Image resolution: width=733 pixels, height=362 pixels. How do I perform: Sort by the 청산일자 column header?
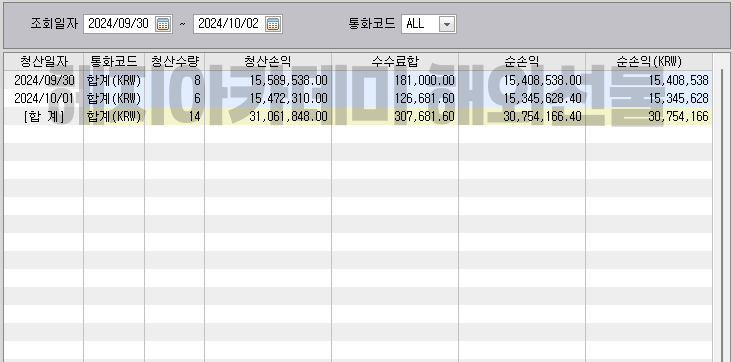(44, 61)
